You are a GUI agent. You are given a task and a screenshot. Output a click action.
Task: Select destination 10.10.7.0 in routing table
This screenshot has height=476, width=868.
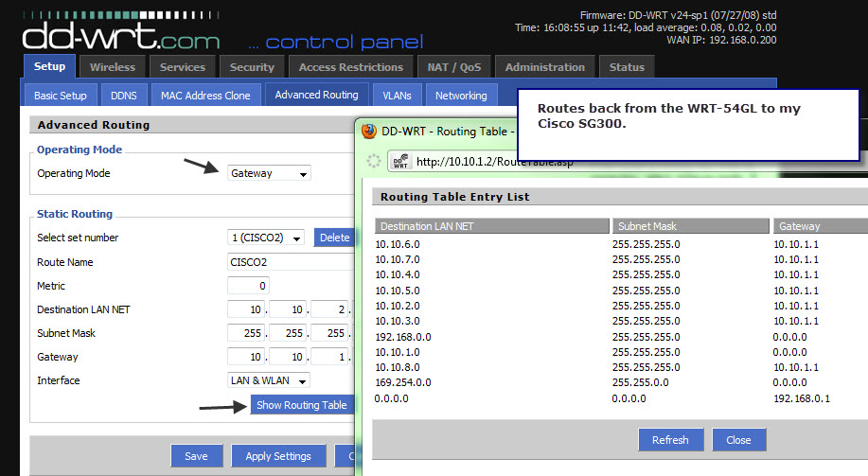398,259
